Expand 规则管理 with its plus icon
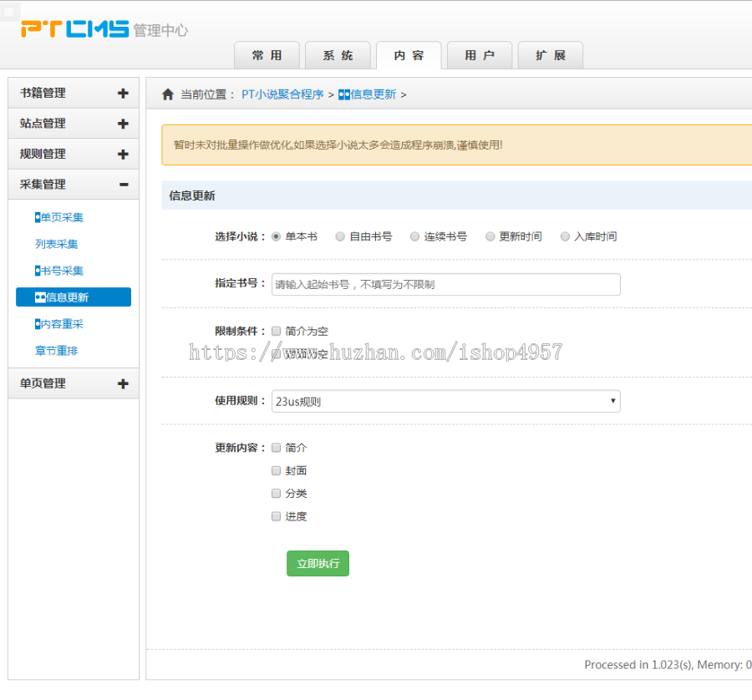This screenshot has width=752, height=700. 124,155
